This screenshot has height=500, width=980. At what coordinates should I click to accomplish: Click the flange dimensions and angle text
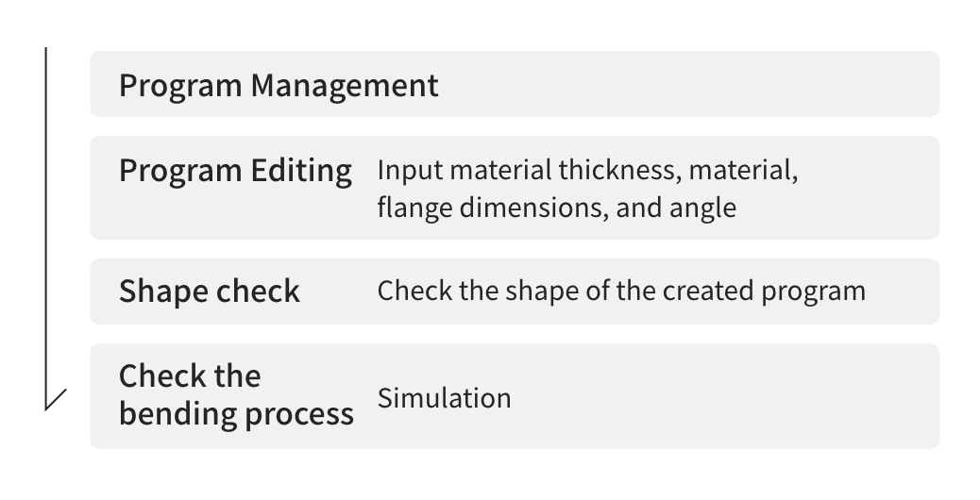556,208
